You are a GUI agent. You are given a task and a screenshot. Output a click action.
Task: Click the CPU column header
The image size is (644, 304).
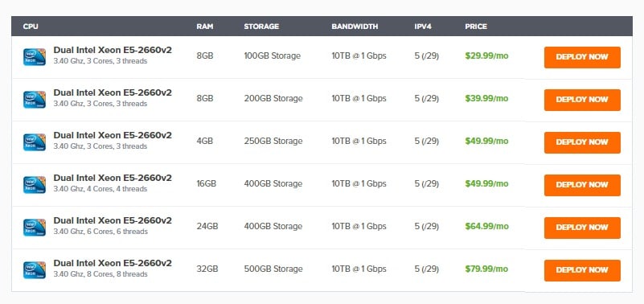tap(31, 27)
